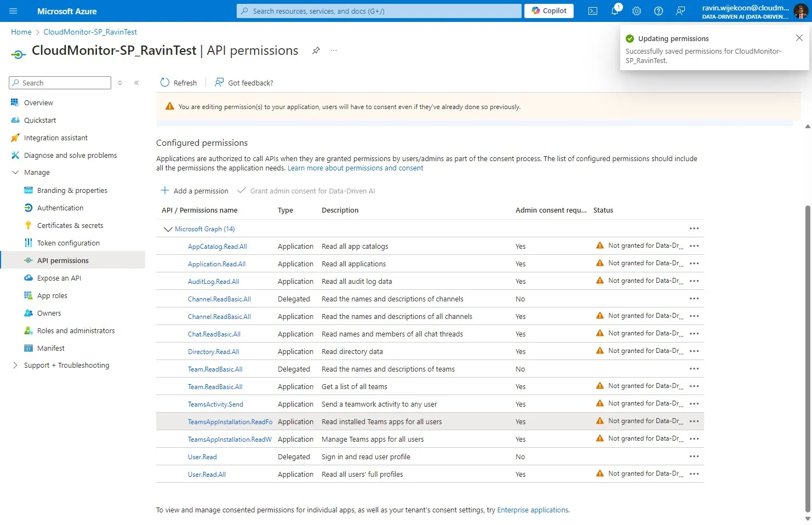Open more options for Microsoft Graph group
Image resolution: width=812 pixels, height=525 pixels.
[694, 229]
